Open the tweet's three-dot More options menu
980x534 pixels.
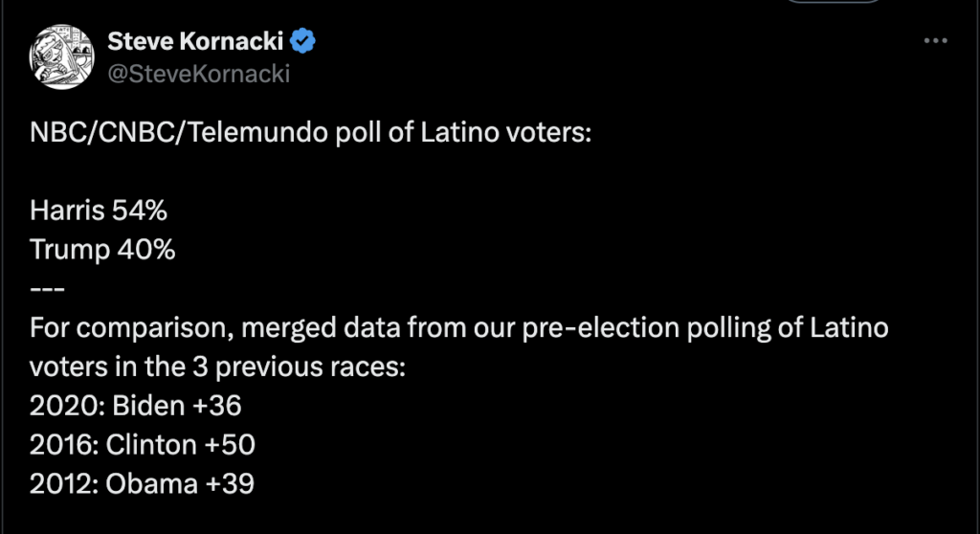click(x=935, y=41)
